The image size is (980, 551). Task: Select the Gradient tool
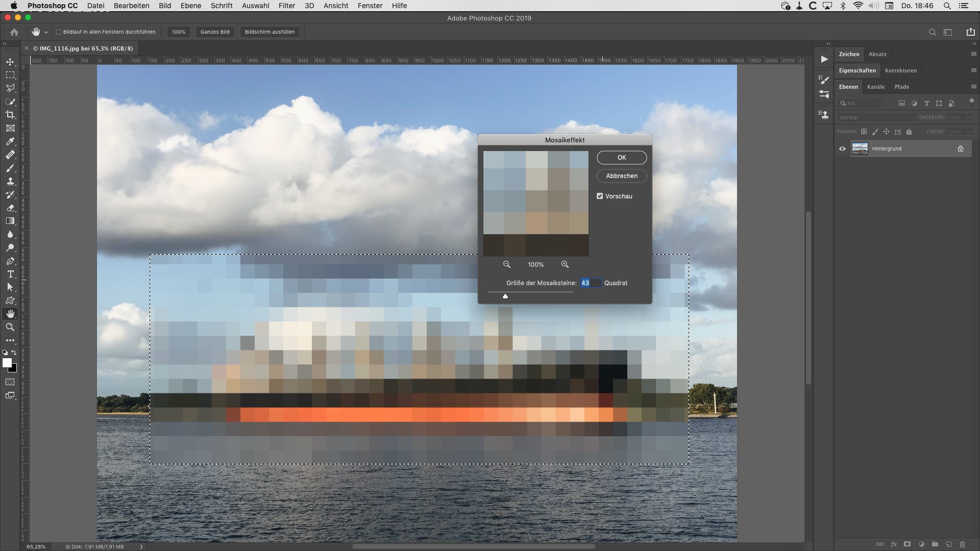point(10,221)
